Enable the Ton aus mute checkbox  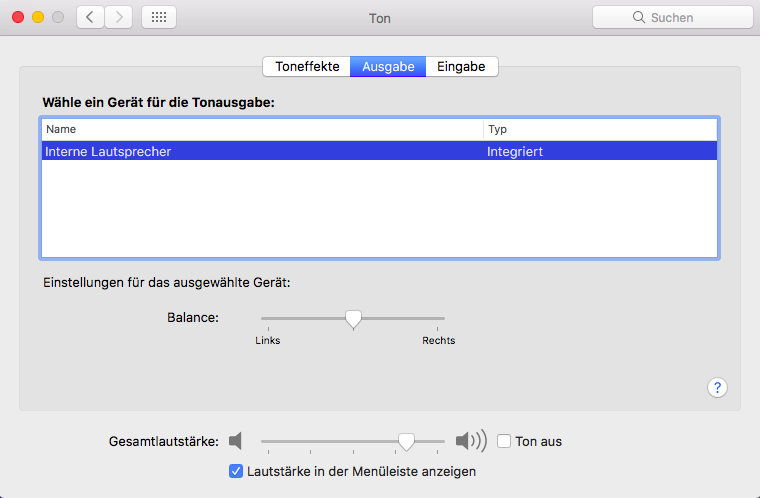point(504,441)
